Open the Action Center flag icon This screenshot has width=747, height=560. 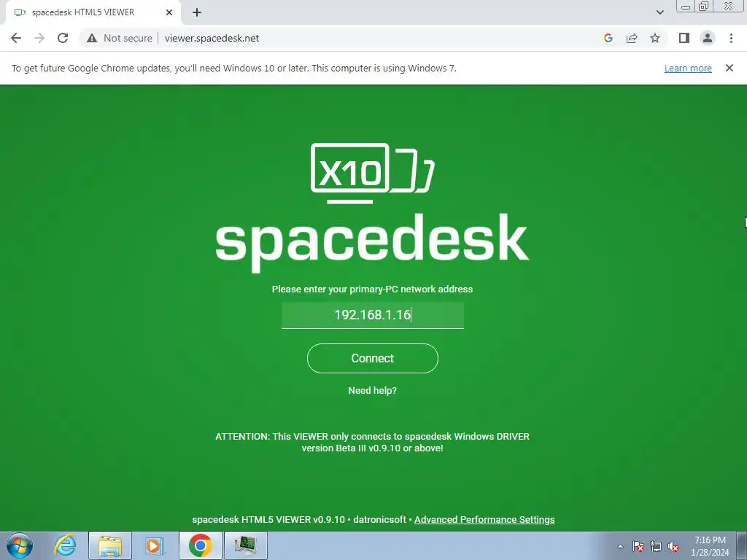(x=638, y=546)
